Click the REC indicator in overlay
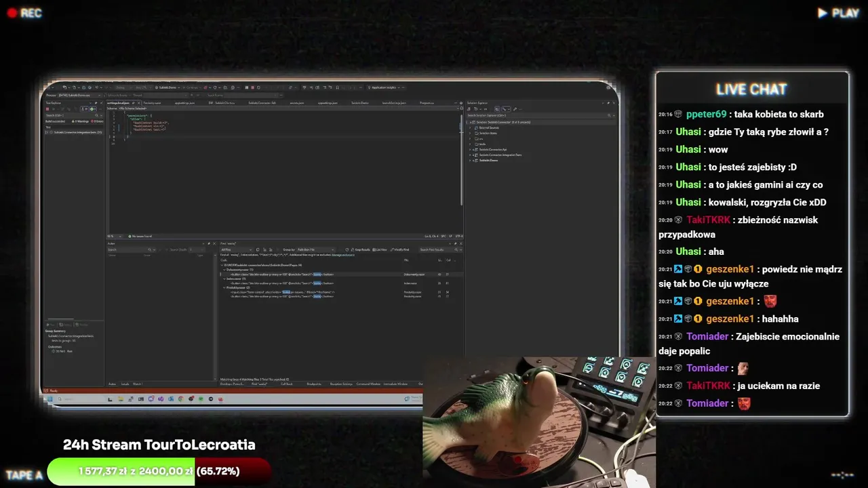868x488 pixels. coord(24,13)
